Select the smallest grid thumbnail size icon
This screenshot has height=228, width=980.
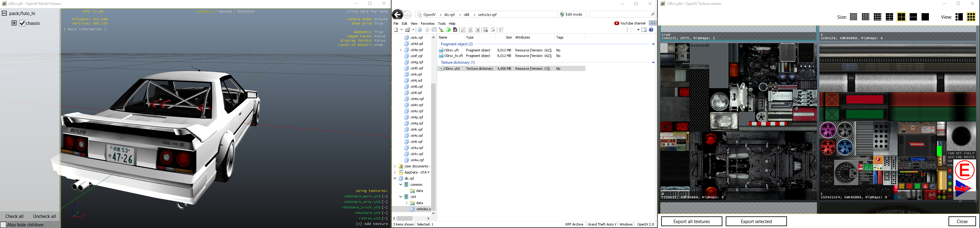pos(853,17)
